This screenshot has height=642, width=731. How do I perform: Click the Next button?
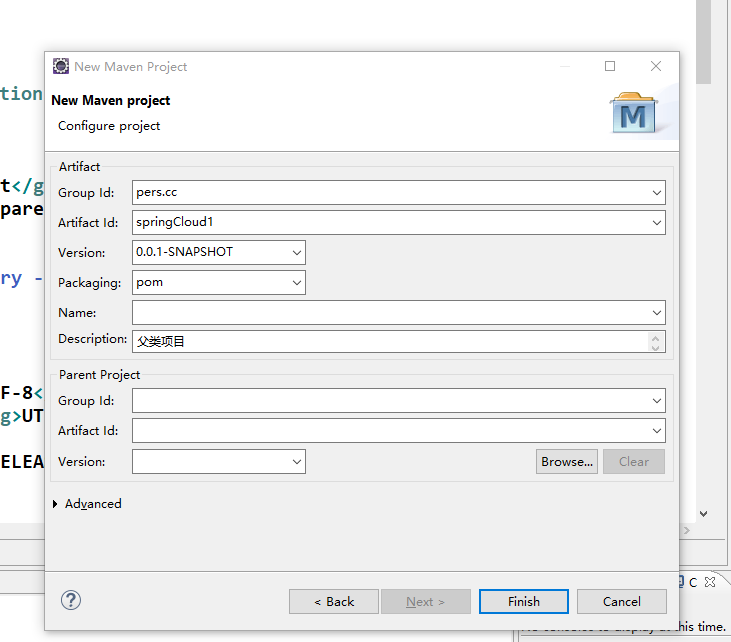(426, 601)
